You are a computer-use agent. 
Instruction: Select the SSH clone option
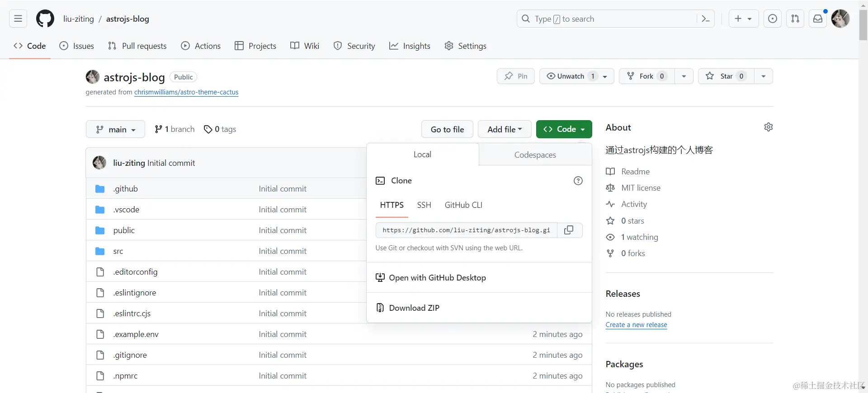[x=424, y=205]
